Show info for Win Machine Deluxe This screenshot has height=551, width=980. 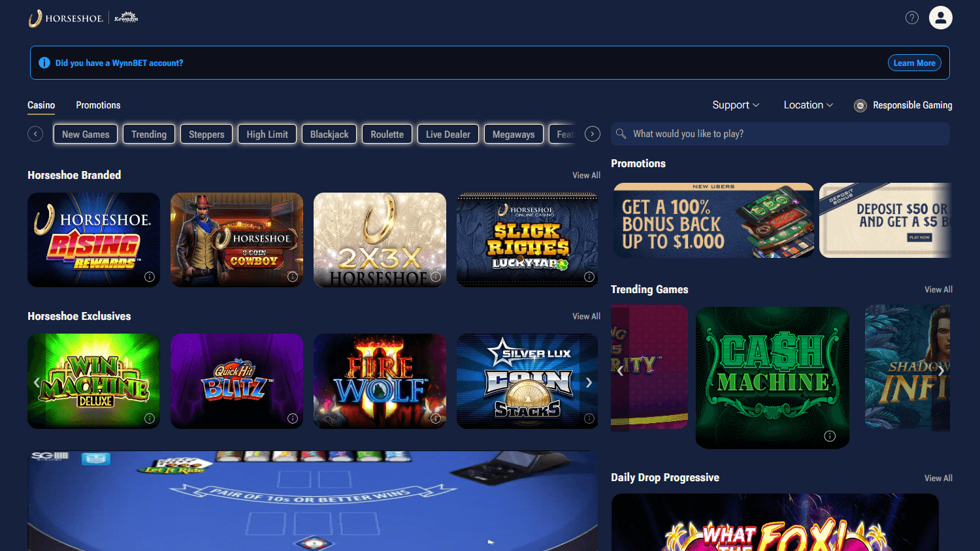(x=150, y=418)
